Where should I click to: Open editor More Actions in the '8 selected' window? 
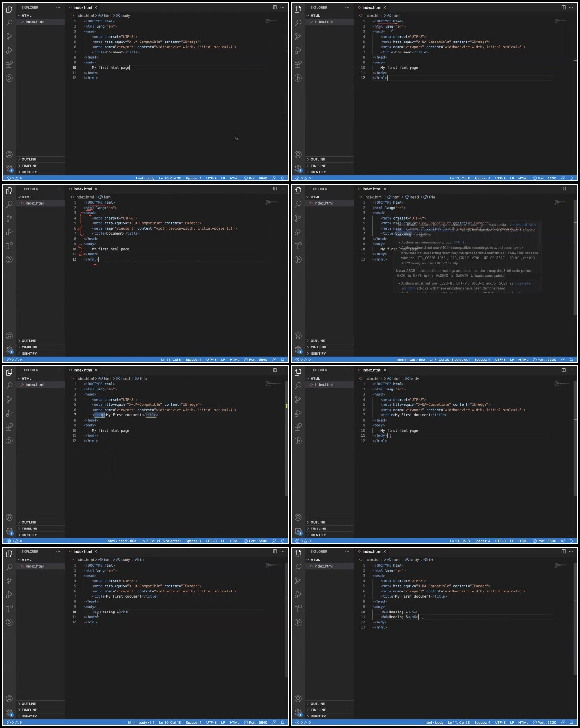tap(571, 189)
